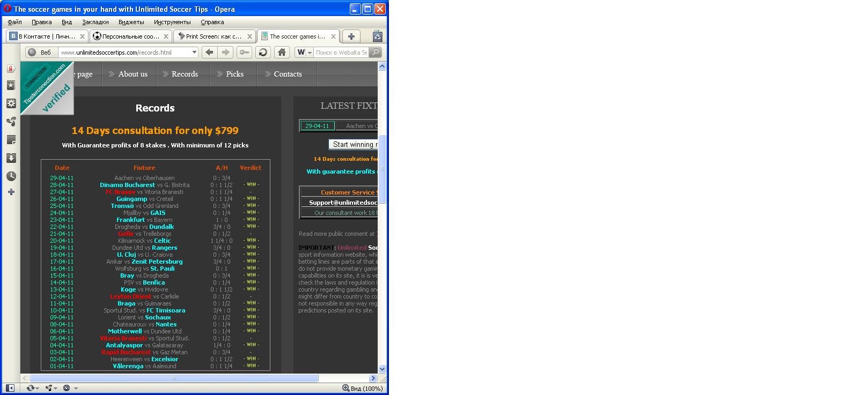Click the vertical scrollbar down arrow
Viewport: 868px width, 395px height.
(382, 369)
